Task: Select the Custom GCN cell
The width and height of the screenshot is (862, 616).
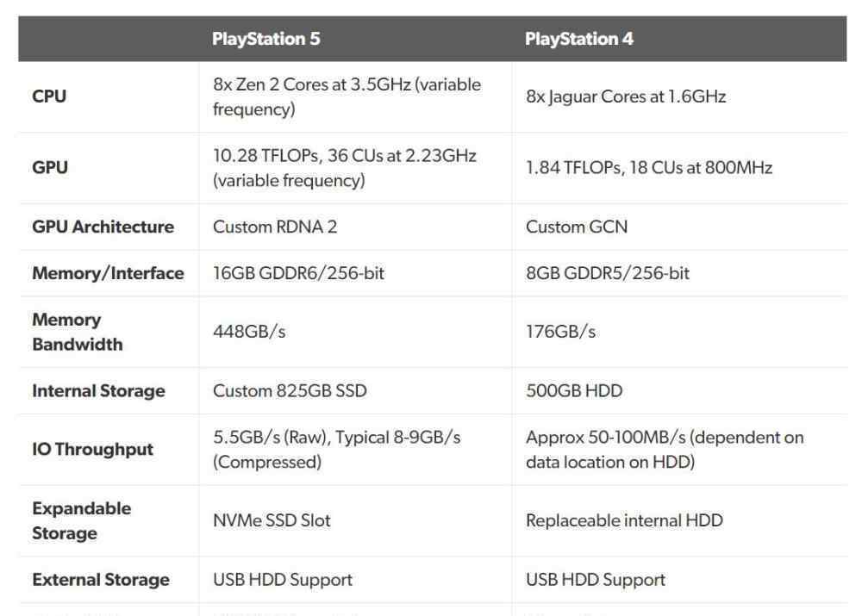Action: tap(576, 227)
